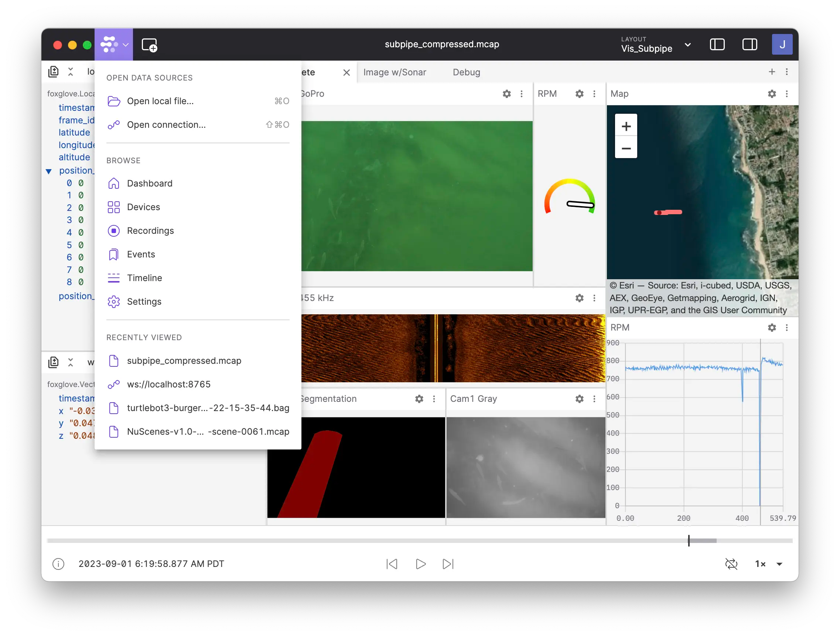The width and height of the screenshot is (840, 636).
Task: Collapse the position_ array expander
Action: [x=49, y=171]
